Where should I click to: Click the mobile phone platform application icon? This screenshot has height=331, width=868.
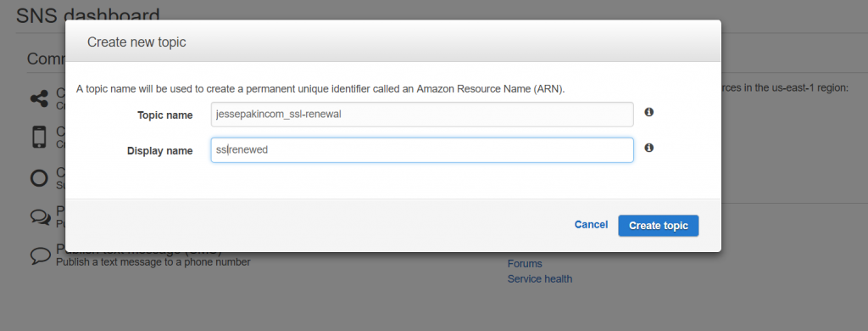pyautogui.click(x=39, y=137)
